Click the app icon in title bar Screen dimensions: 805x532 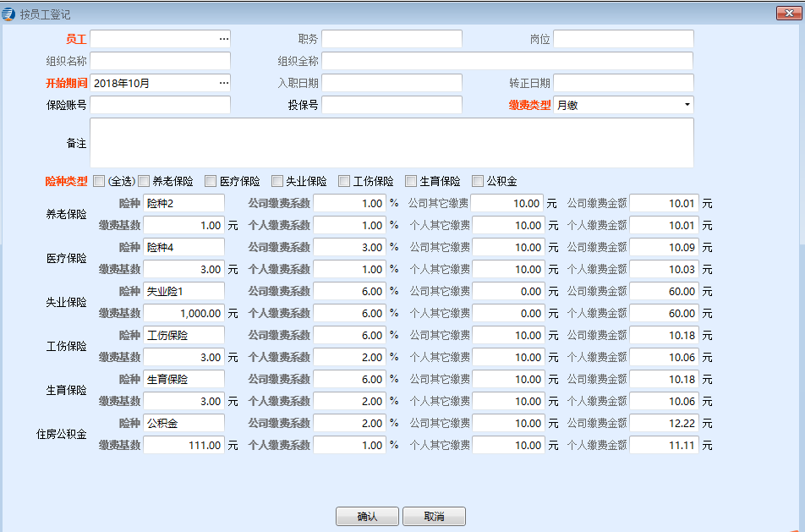(9, 14)
